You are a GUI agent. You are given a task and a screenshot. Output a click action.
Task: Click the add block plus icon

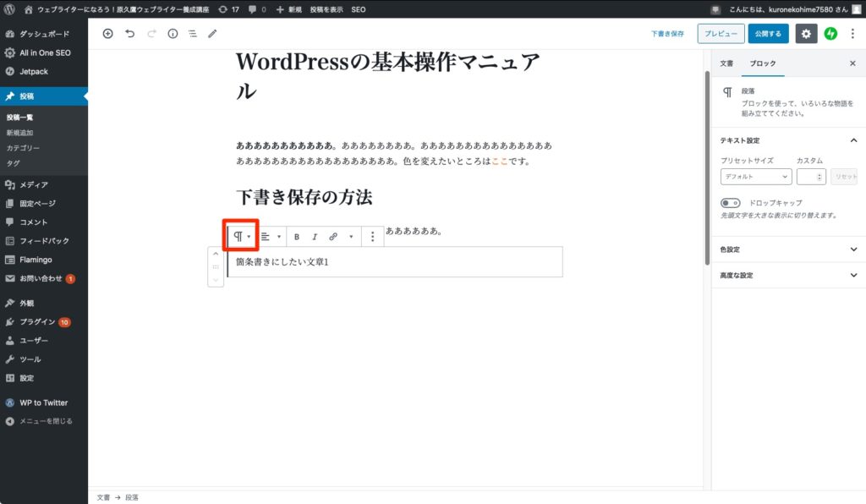[x=107, y=34]
